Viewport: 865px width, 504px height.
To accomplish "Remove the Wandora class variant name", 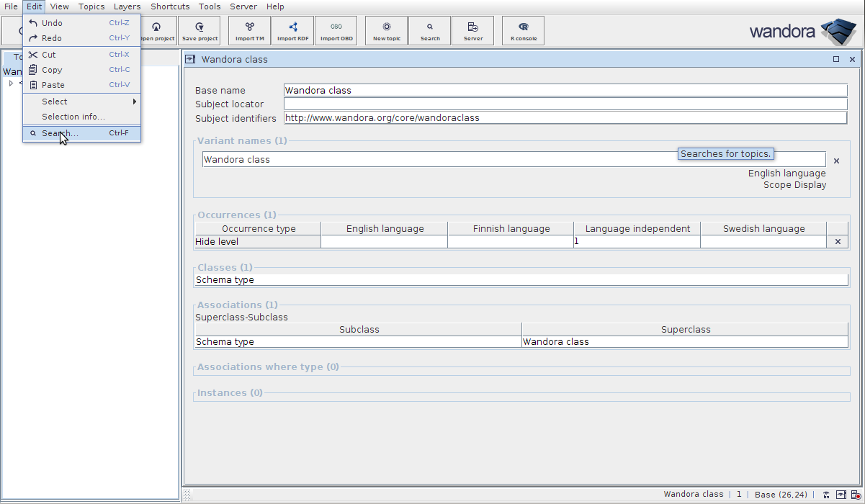I will point(836,161).
